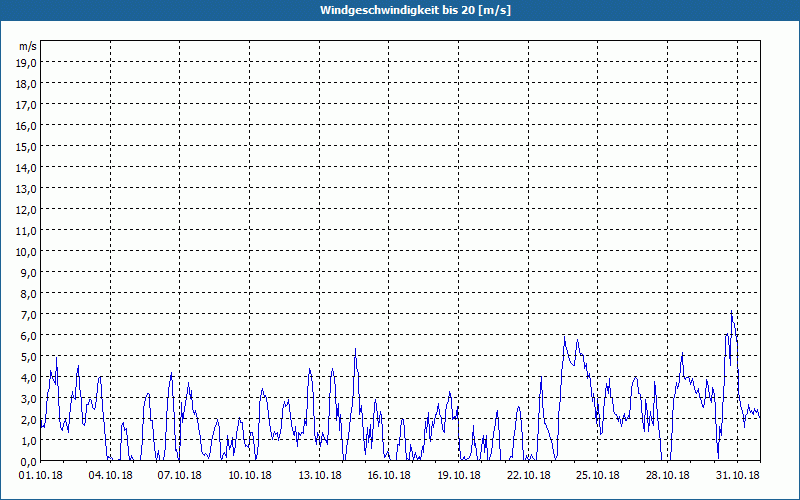Select the 12,0 y-axis value
Viewport: 800px width, 500px height.
[x=27, y=210]
